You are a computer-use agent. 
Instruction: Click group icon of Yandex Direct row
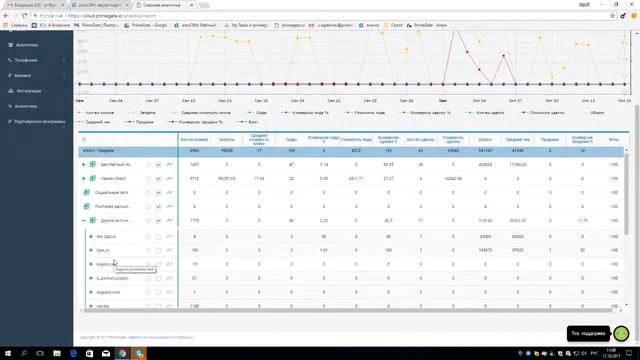(x=93, y=178)
